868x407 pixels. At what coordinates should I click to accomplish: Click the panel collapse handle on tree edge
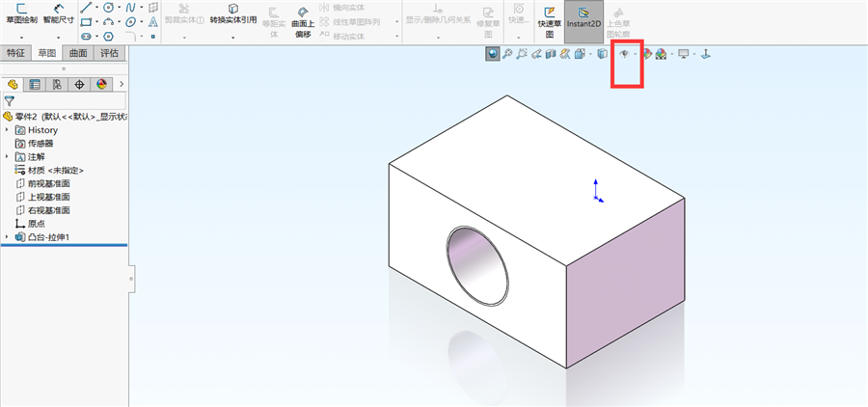[x=131, y=278]
